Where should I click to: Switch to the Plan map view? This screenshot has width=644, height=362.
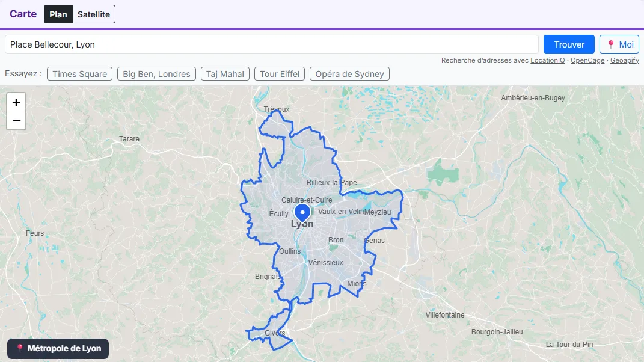point(58,14)
